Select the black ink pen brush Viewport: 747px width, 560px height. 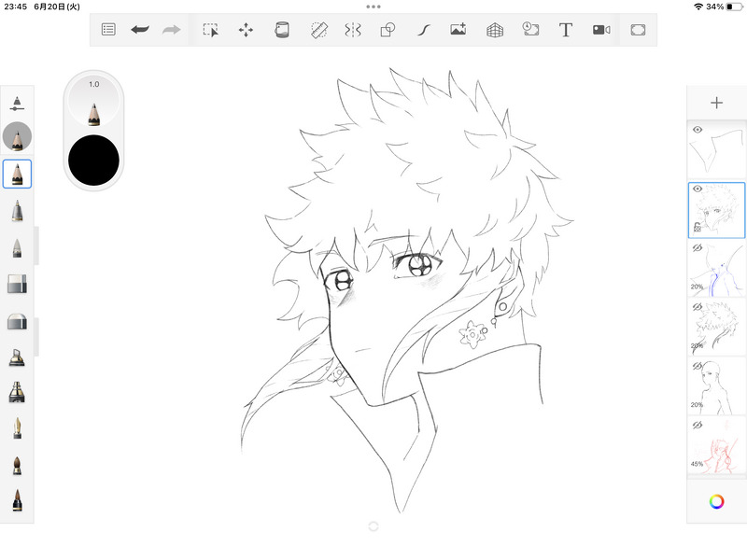click(17, 392)
